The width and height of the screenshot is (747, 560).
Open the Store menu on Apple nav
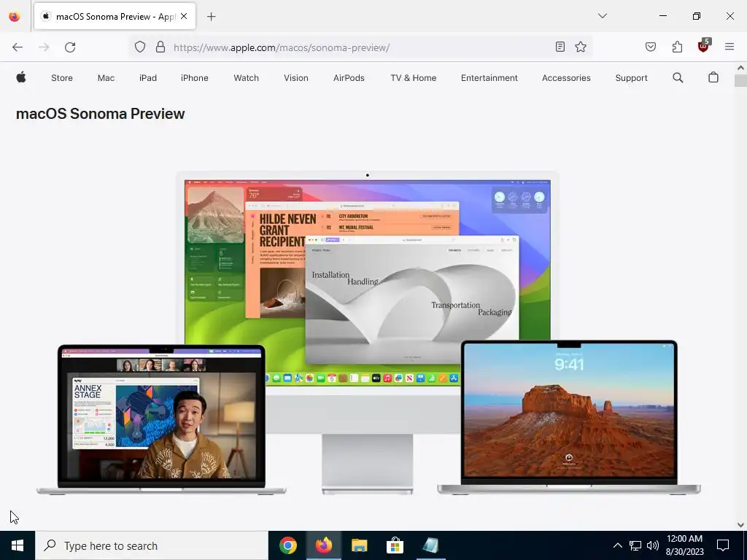click(62, 77)
